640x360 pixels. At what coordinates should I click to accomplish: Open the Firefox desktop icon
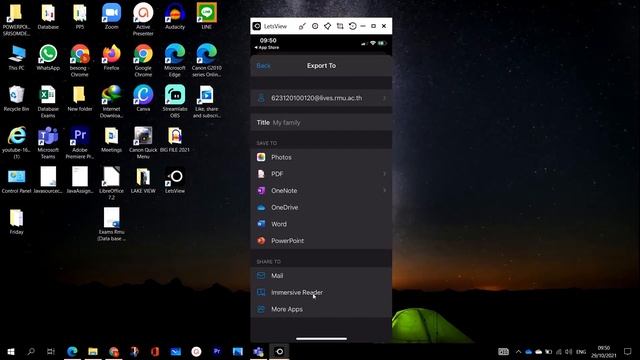pyautogui.click(x=111, y=57)
